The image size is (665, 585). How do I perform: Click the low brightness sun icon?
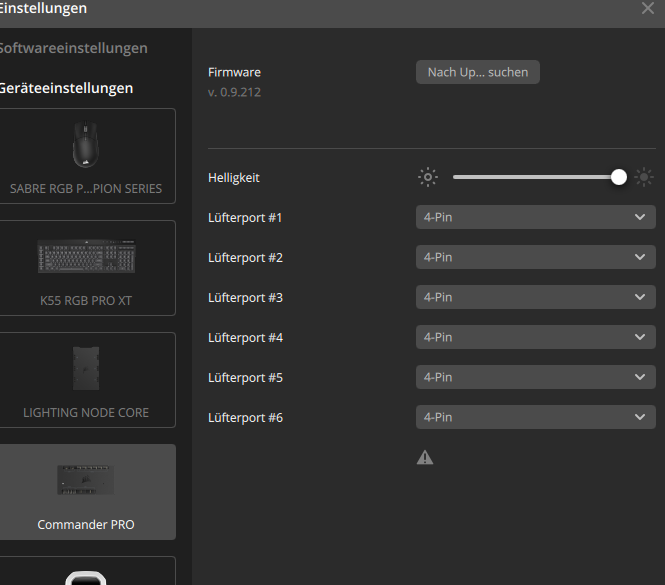(428, 177)
